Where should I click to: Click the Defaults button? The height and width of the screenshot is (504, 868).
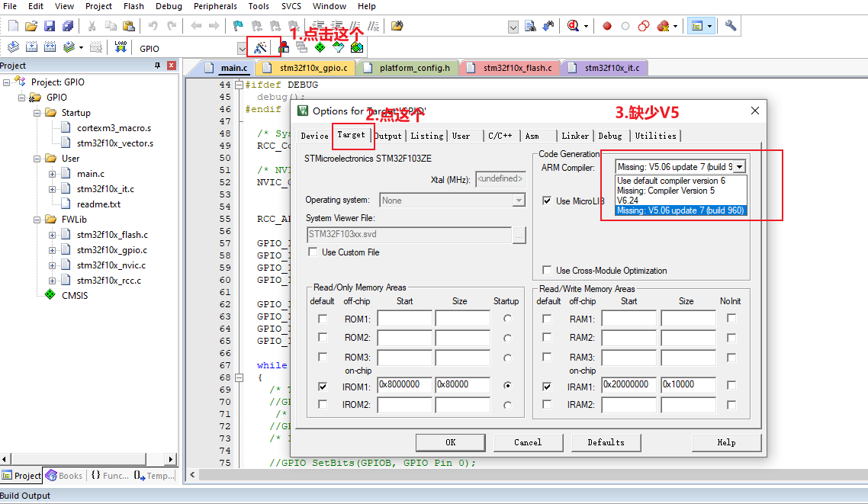[x=606, y=442]
